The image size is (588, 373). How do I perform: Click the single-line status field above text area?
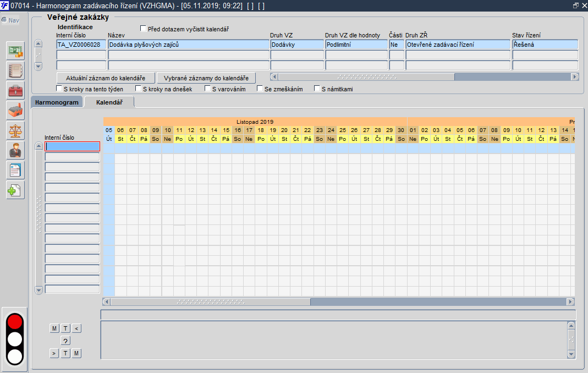[338, 315]
